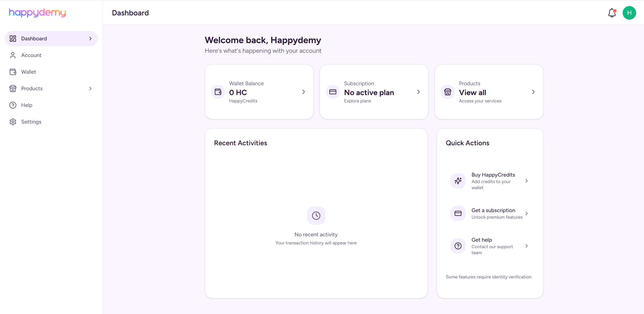
Task: Open the green H profile avatar
Action: [629, 13]
